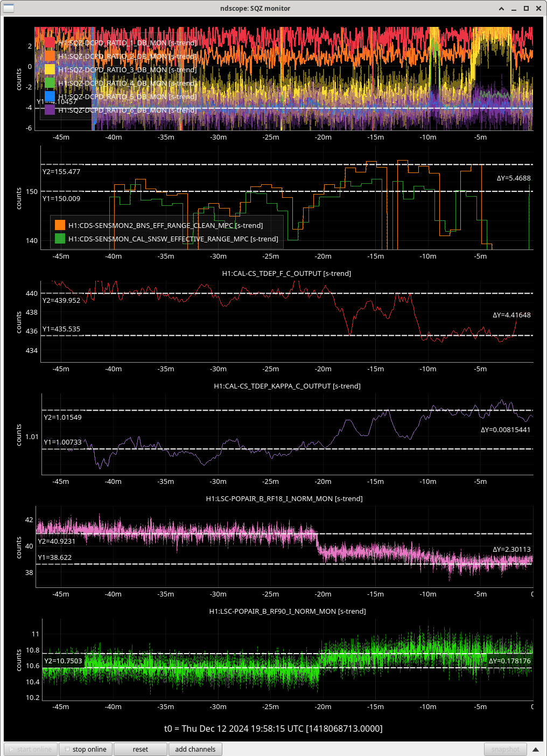Click the ΔY=4.41648 cursor readout

511,315
